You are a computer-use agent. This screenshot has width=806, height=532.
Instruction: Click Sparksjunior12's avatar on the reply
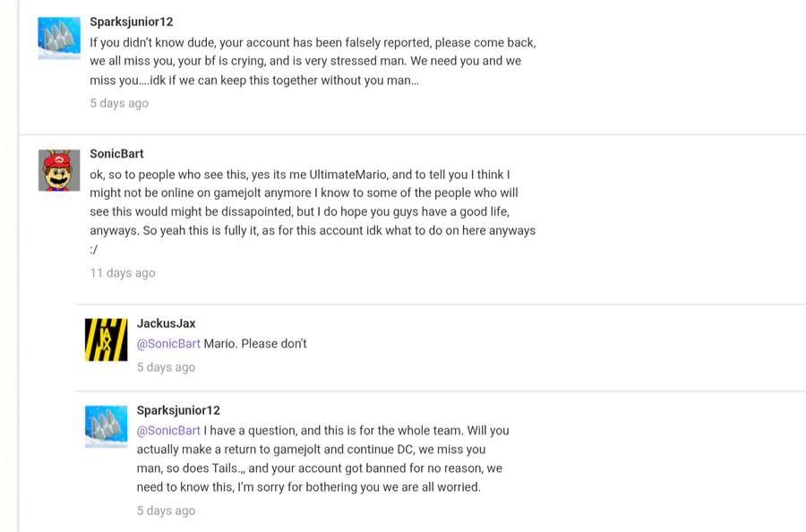pos(106,426)
